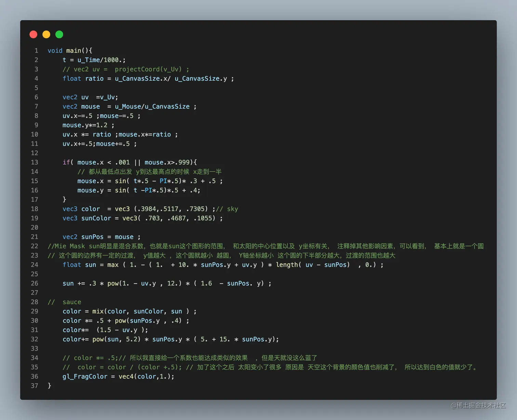Click the "void main(){" line

point(70,51)
